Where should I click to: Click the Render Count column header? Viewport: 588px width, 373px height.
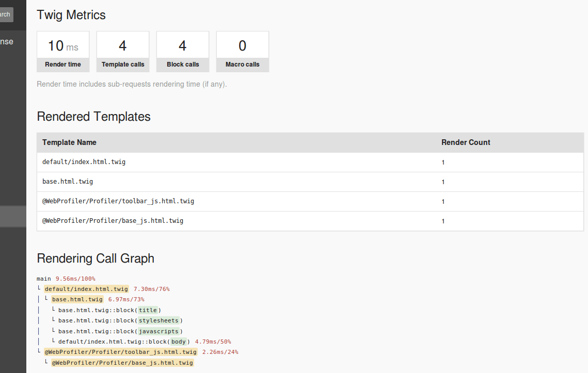(466, 142)
